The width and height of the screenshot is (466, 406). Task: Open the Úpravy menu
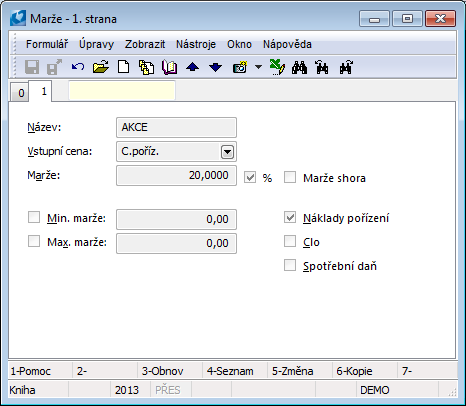(96, 44)
